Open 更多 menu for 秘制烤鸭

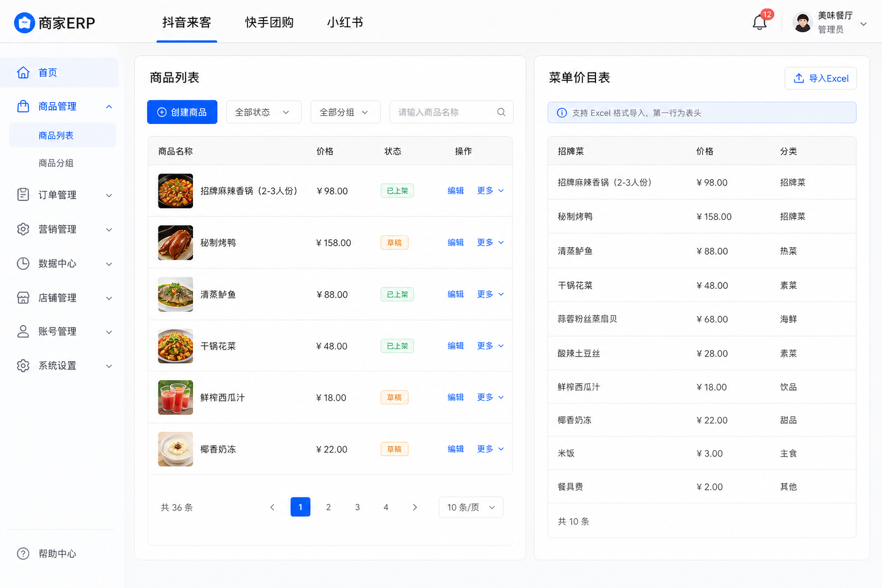pos(490,242)
